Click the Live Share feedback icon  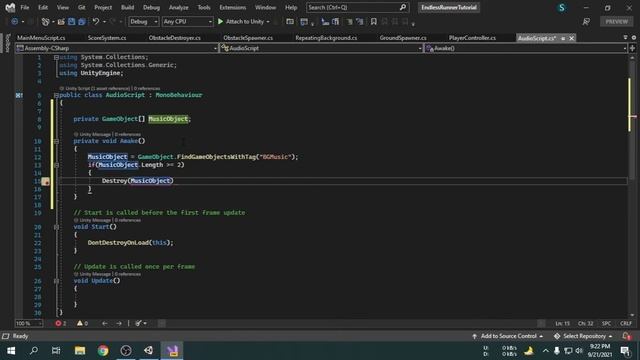[x=586, y=22]
